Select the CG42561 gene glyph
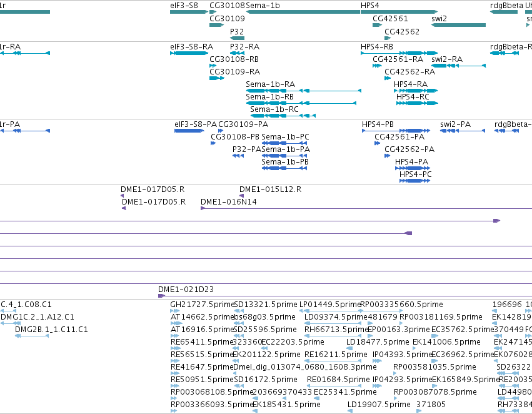The height and width of the screenshot is (414, 532). coord(378,25)
